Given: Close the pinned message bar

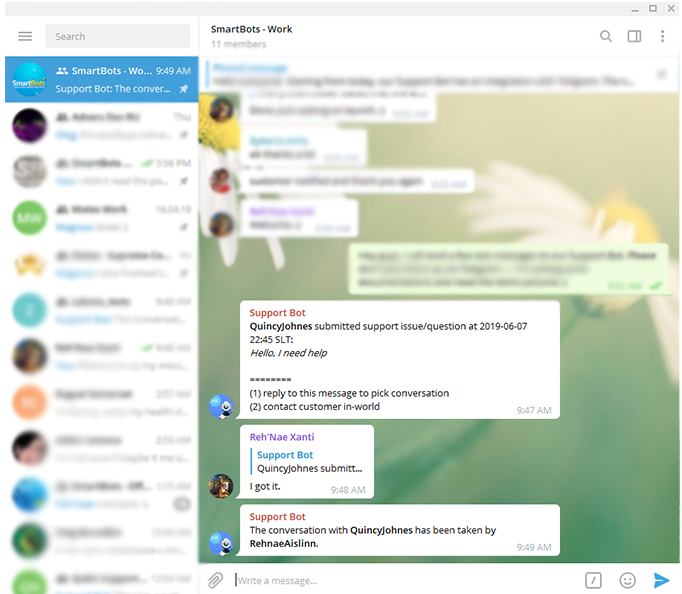Looking at the screenshot, I should (x=662, y=74).
